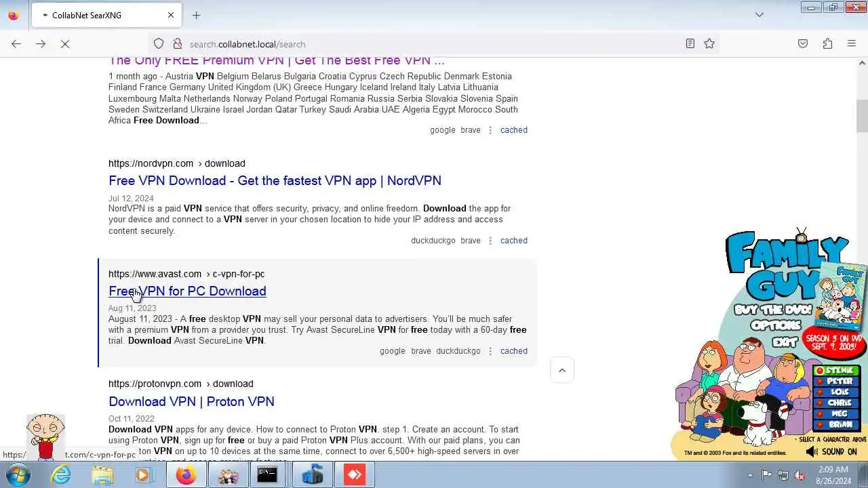The width and height of the screenshot is (868, 488).
Task: Open Action Center flag tray icon
Action: point(766,475)
